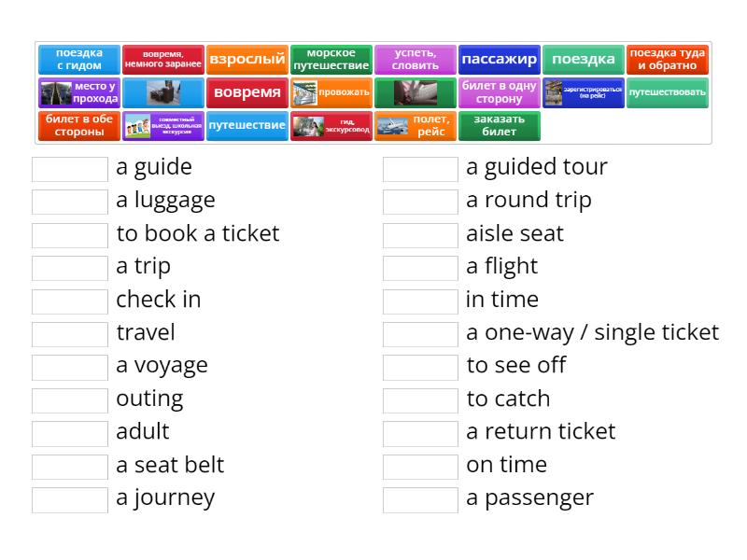The image size is (747, 560).
Task: Click the 'поездка туда и обратно' tile
Action: coord(668,60)
